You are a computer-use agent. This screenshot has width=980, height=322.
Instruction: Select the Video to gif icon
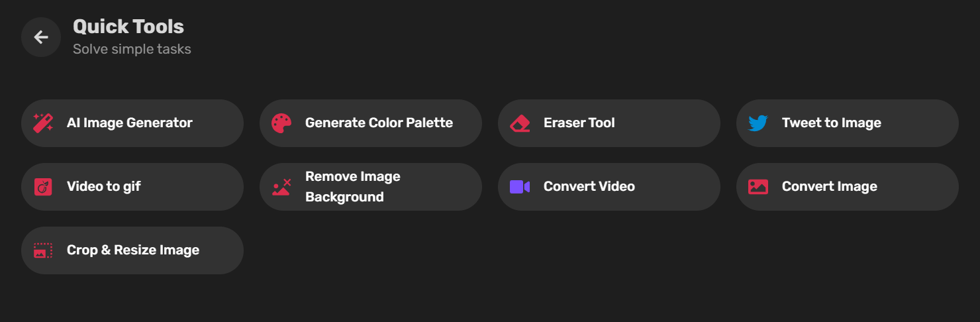click(43, 187)
